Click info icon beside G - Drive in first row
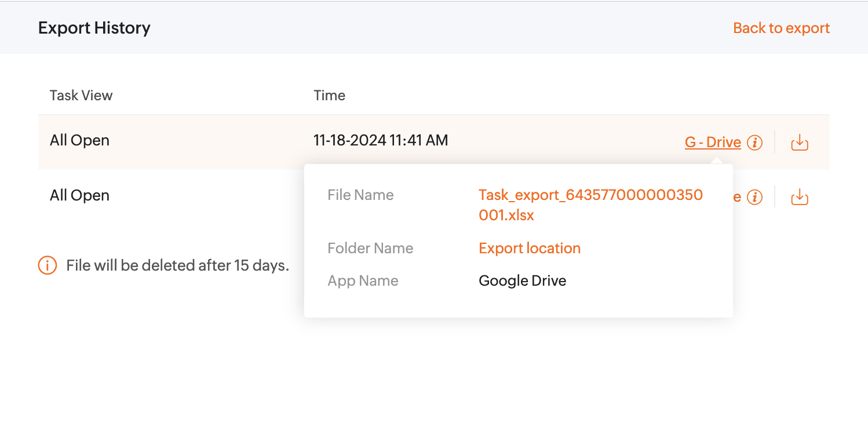868x430 pixels. pos(754,142)
